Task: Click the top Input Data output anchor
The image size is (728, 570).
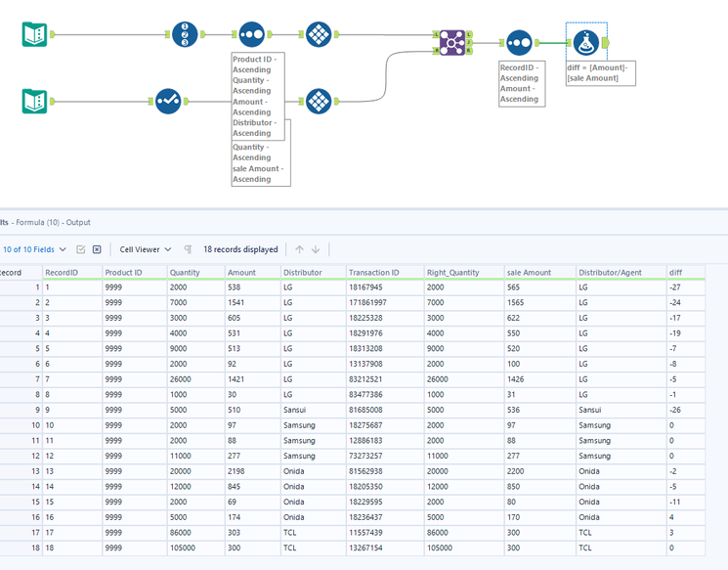Action: click(53, 34)
